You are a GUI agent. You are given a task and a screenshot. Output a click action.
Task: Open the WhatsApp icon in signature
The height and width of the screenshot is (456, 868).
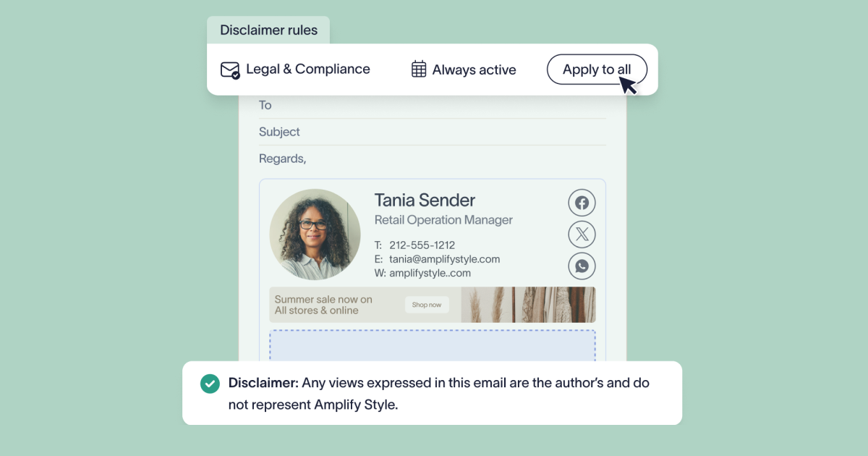[x=582, y=266]
